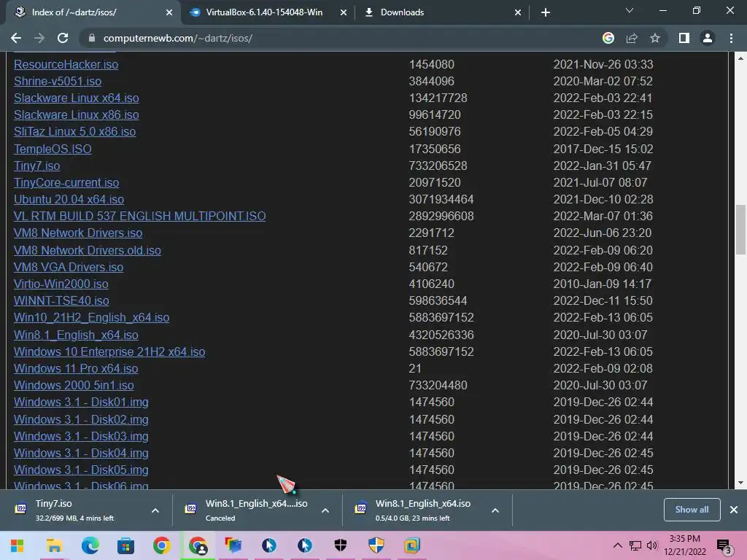747x560 pixels.
Task: Open network status in system tray
Action: [x=635, y=545]
